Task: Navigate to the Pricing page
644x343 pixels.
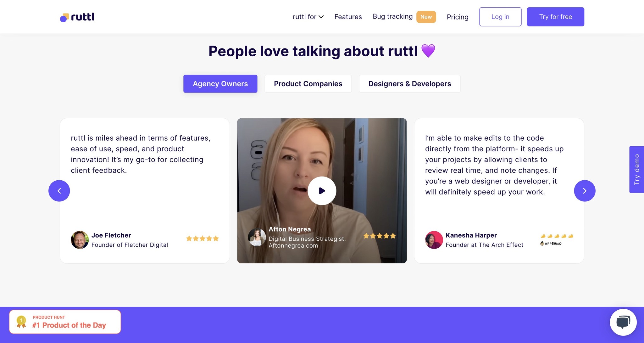Action: [x=458, y=17]
